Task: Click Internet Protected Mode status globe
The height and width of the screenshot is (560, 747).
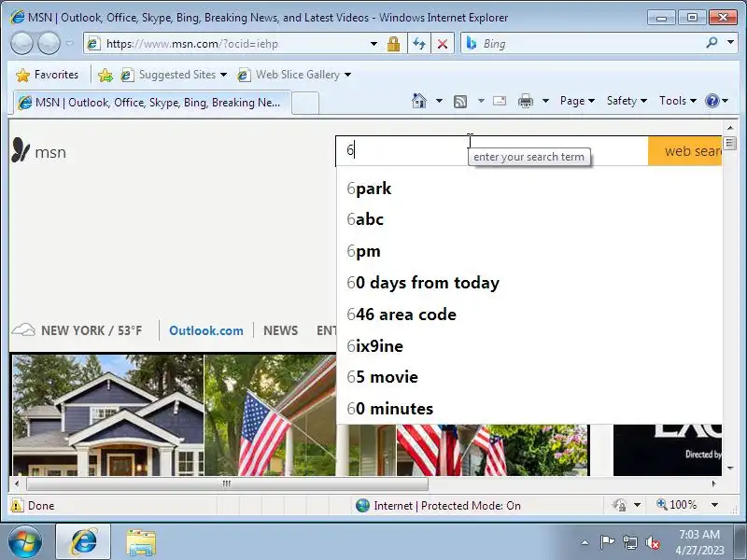Action: pos(362,505)
